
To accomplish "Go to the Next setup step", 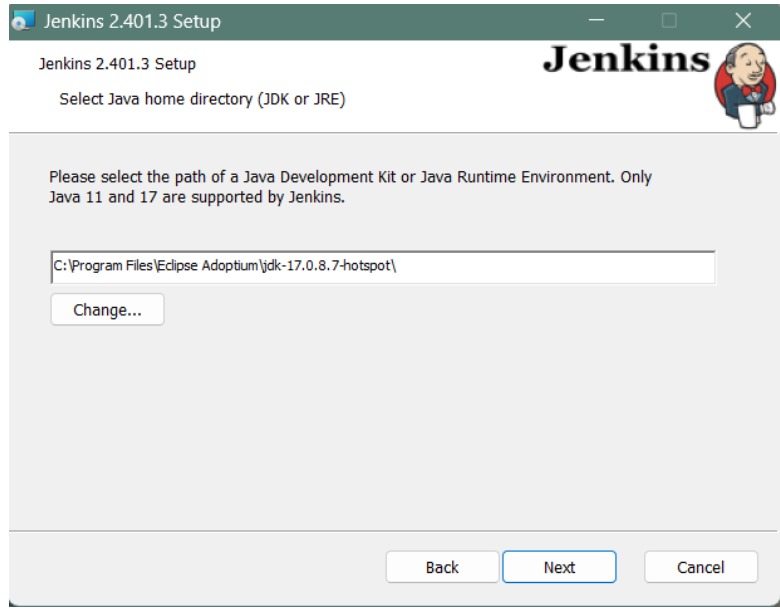I will (559, 567).
